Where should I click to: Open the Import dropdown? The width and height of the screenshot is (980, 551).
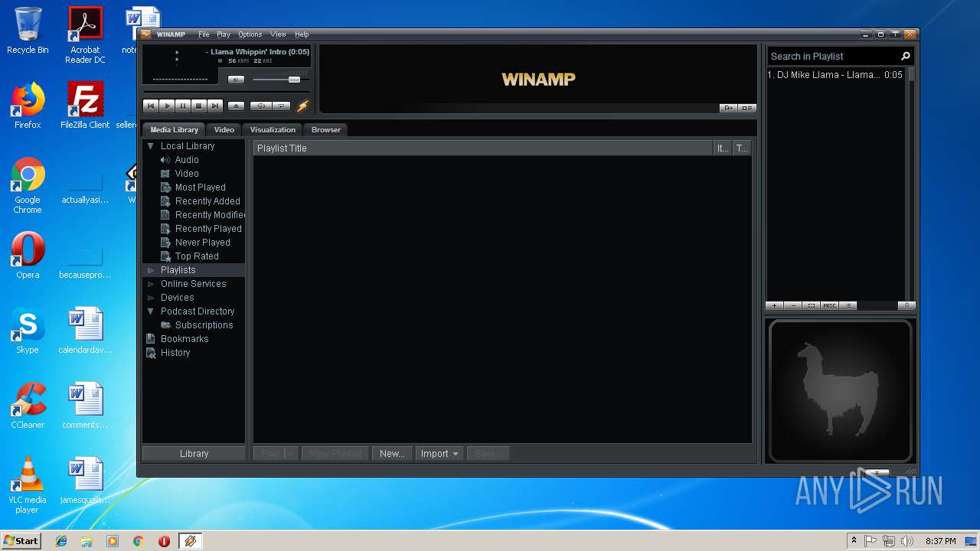439,454
